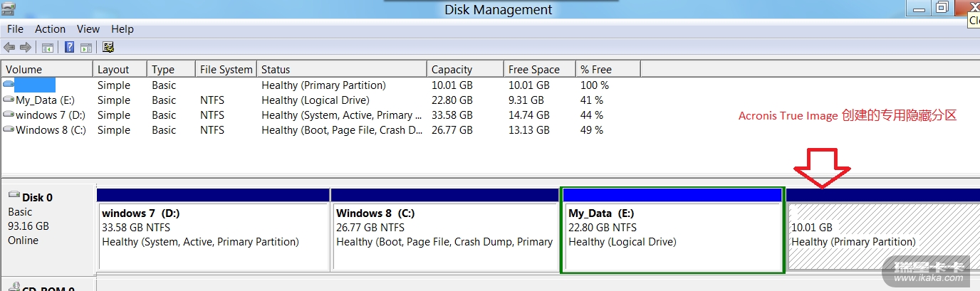The image size is (980, 291).
Task: Click the Windows 8 (C:) volume drive icon
Action: pyautogui.click(x=9, y=130)
